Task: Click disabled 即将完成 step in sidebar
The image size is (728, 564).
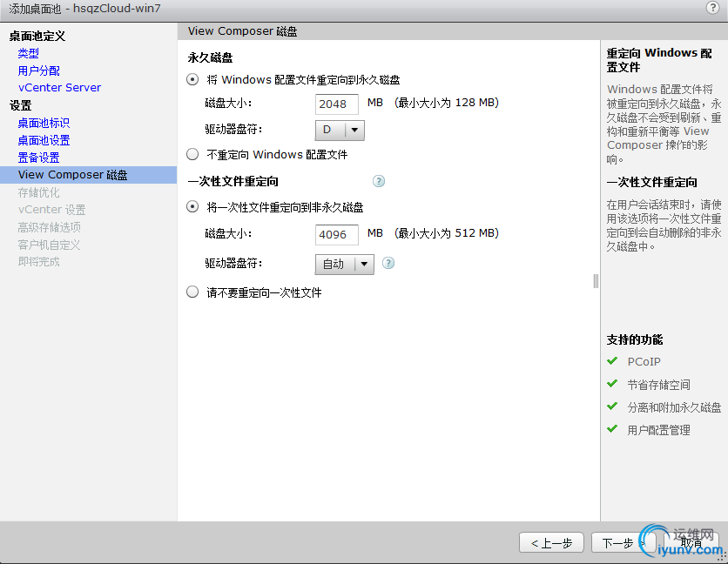Action: coord(38,262)
